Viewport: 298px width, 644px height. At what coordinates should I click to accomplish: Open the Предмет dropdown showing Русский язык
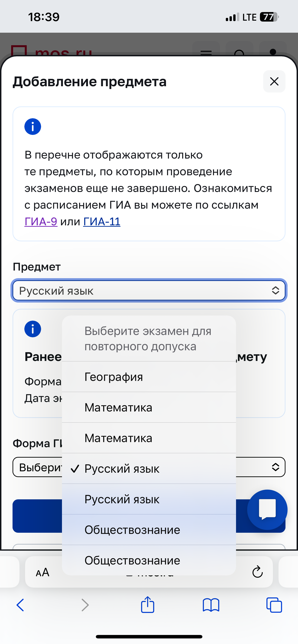click(149, 290)
